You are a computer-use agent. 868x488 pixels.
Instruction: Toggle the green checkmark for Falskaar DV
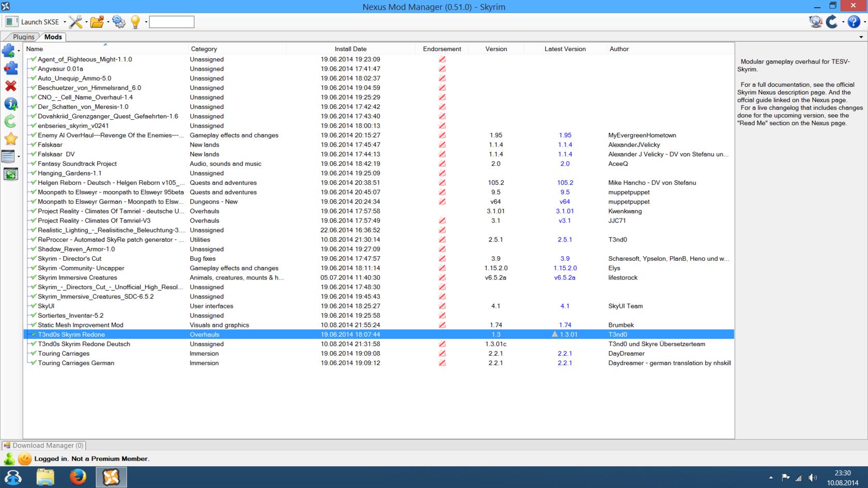(x=33, y=154)
